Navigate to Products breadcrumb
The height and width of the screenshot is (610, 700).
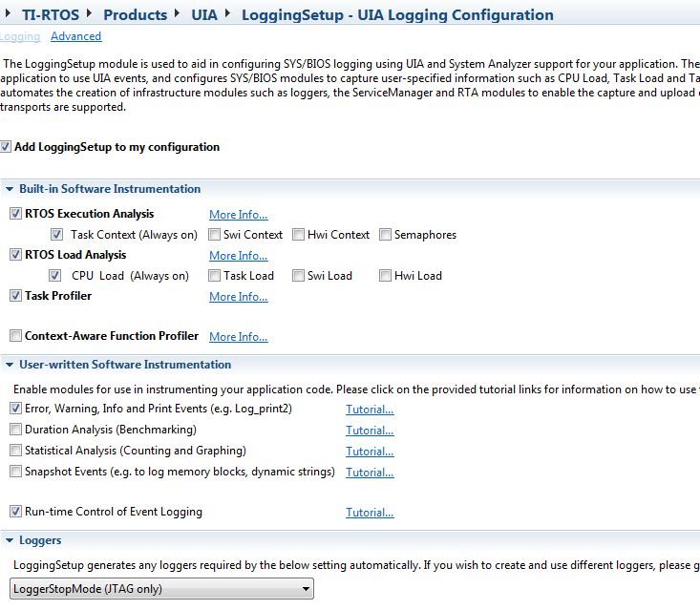[136, 14]
